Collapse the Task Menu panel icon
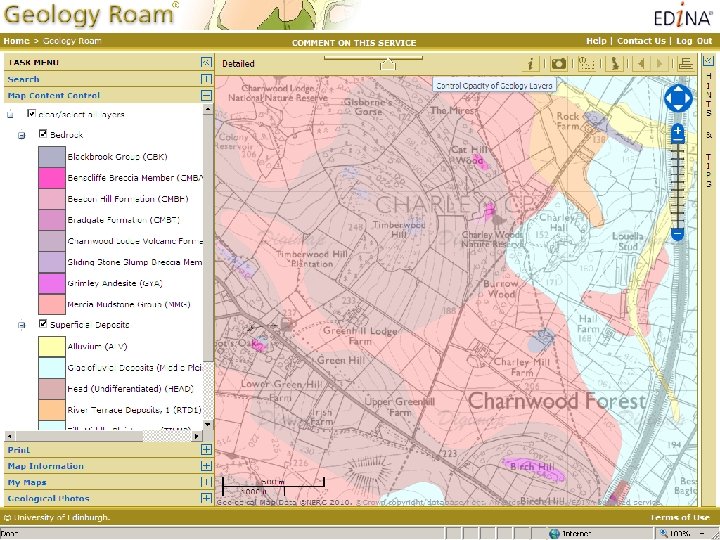This screenshot has width=720, height=540. pyautogui.click(x=206, y=62)
